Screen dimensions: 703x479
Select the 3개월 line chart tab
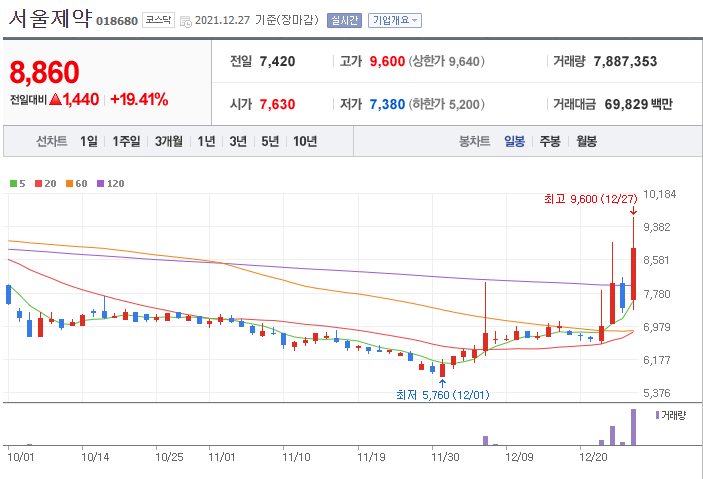point(169,141)
